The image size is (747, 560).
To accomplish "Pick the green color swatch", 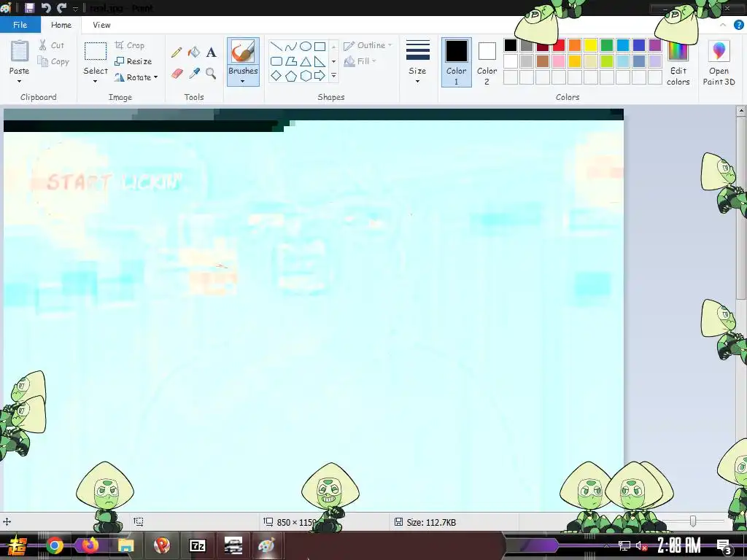I will click(606, 45).
